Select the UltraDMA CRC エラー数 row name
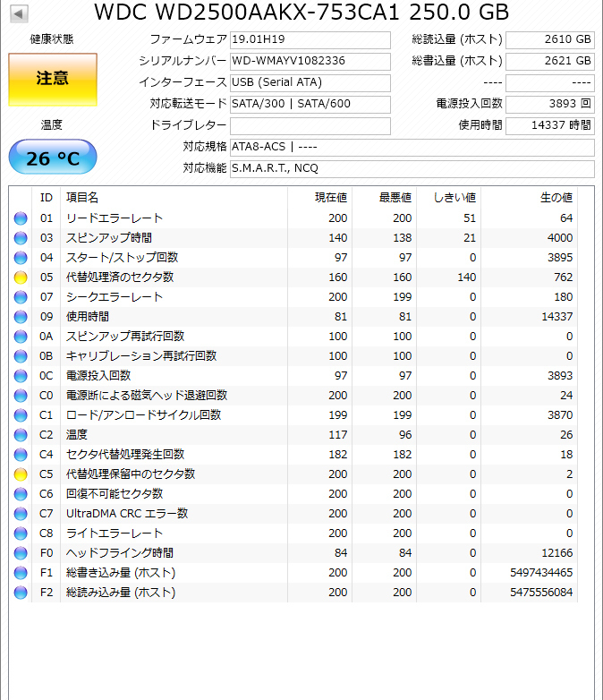 coord(127,514)
